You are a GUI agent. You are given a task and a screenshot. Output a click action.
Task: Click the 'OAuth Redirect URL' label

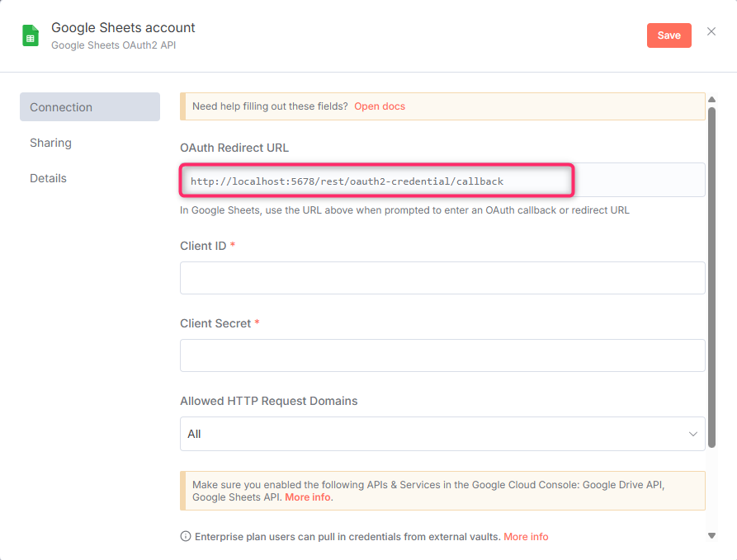(x=234, y=148)
